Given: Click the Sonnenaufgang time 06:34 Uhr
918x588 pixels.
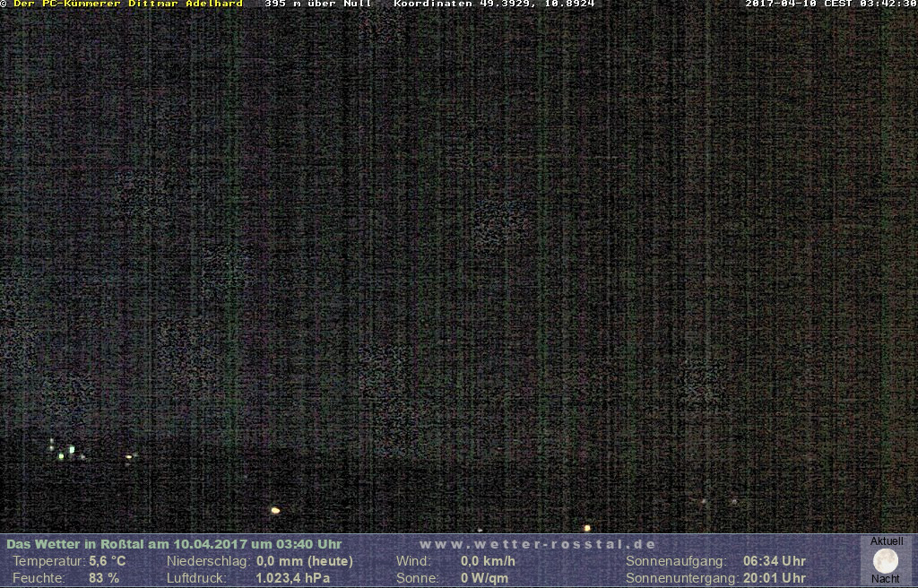Looking at the screenshot, I should click(x=774, y=561).
